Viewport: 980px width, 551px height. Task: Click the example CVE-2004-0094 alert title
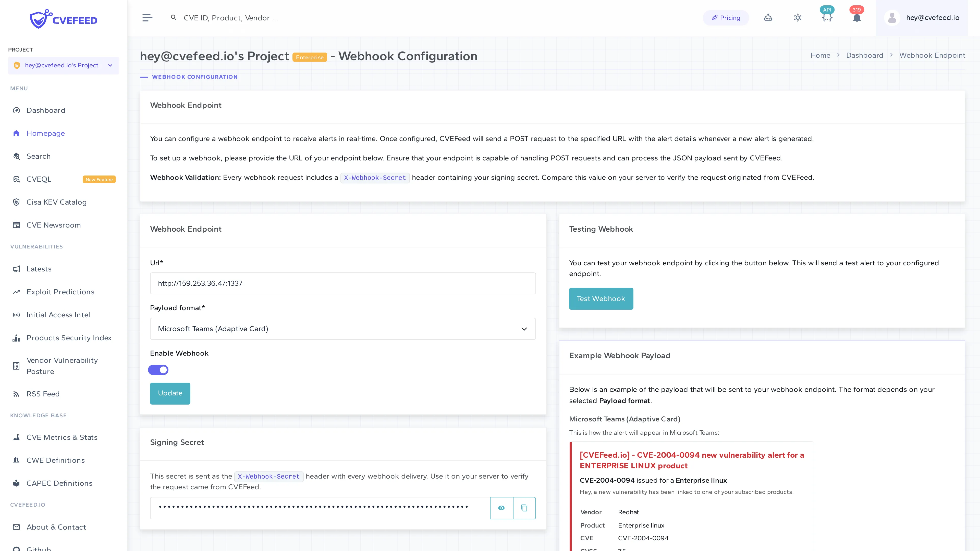692,460
